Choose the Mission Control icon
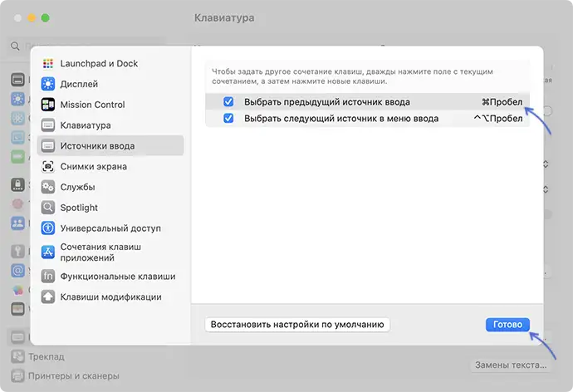Image resolution: width=573 pixels, height=392 pixels. [48, 105]
